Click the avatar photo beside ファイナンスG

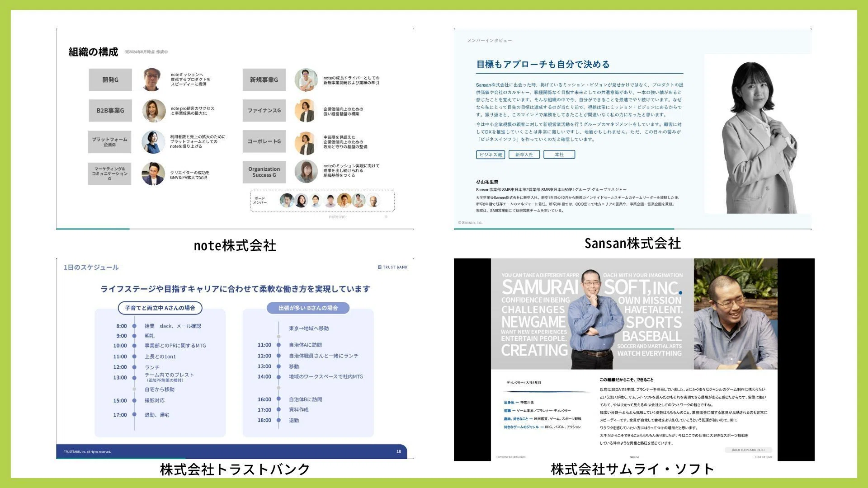pos(306,111)
